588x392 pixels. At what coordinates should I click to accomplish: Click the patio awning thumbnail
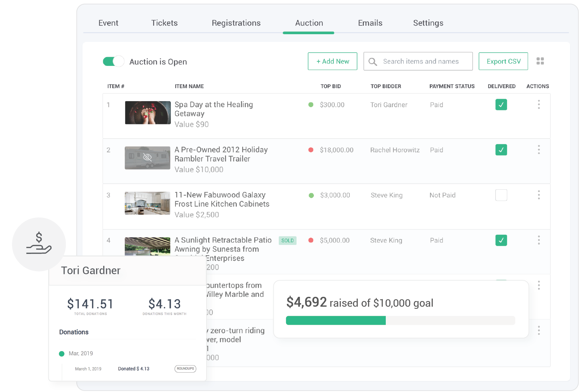pyautogui.click(x=148, y=246)
